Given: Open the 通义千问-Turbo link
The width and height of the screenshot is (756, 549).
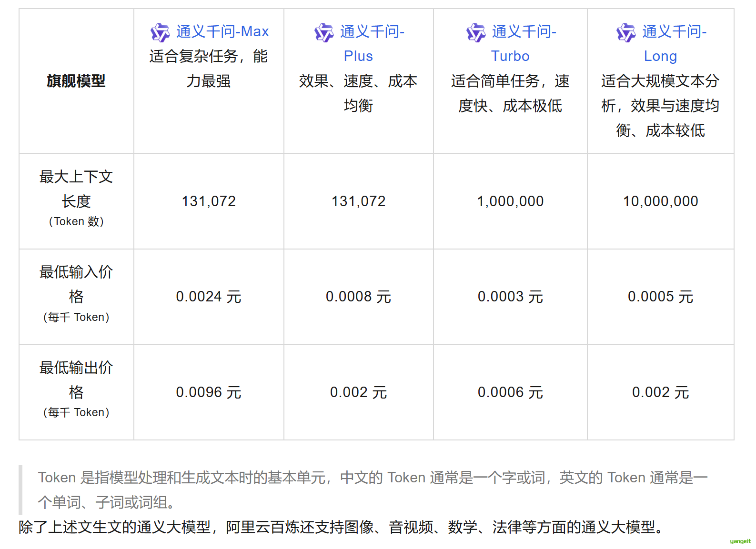Looking at the screenshot, I should [524, 43].
